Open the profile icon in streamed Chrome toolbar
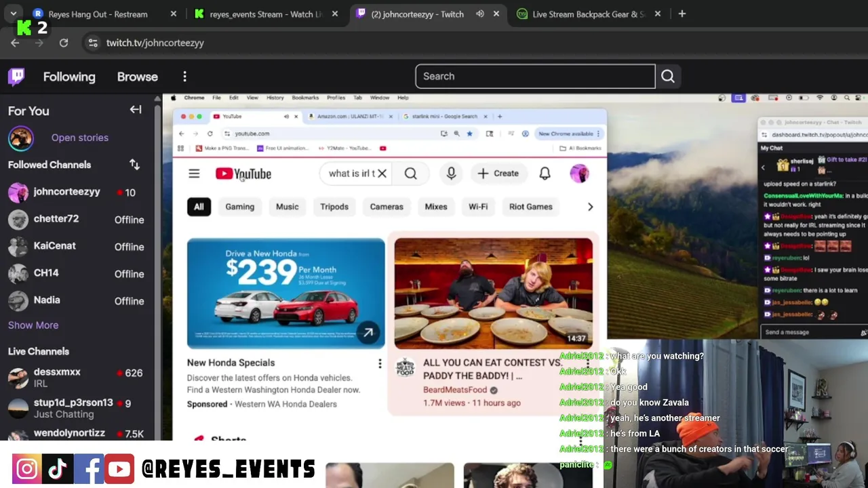 point(525,134)
